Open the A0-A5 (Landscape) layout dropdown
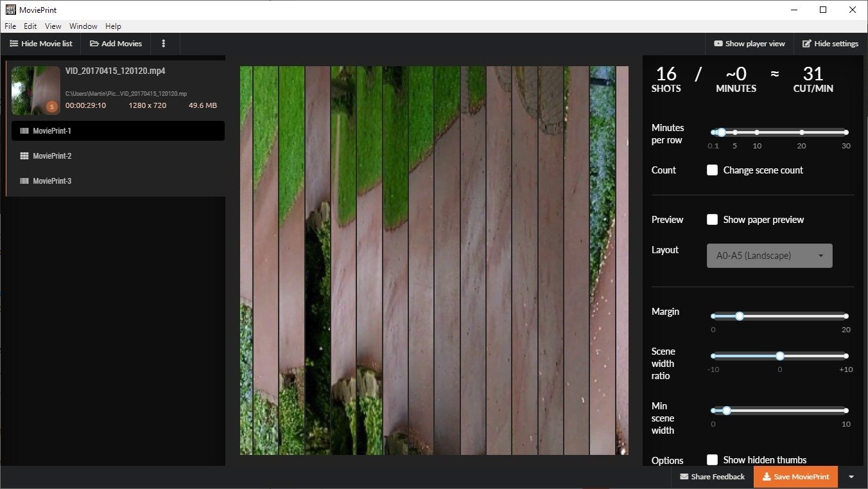The height and width of the screenshot is (489, 868). tap(769, 256)
